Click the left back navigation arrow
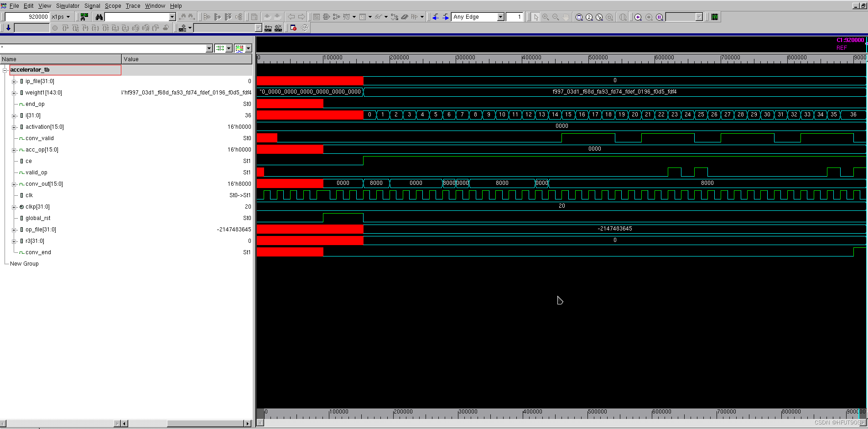Screen dimensions: 868x429 click(291, 17)
